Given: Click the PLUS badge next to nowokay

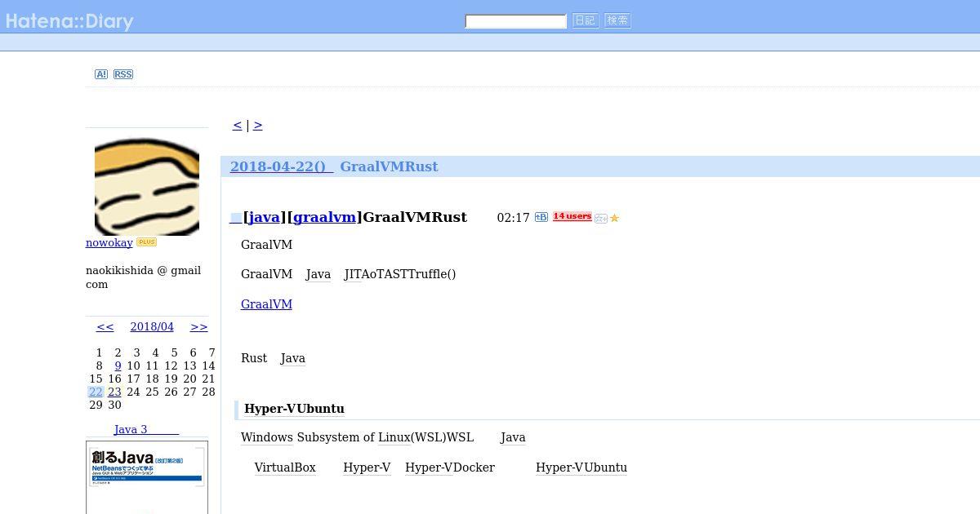Looking at the screenshot, I should (x=146, y=242).
